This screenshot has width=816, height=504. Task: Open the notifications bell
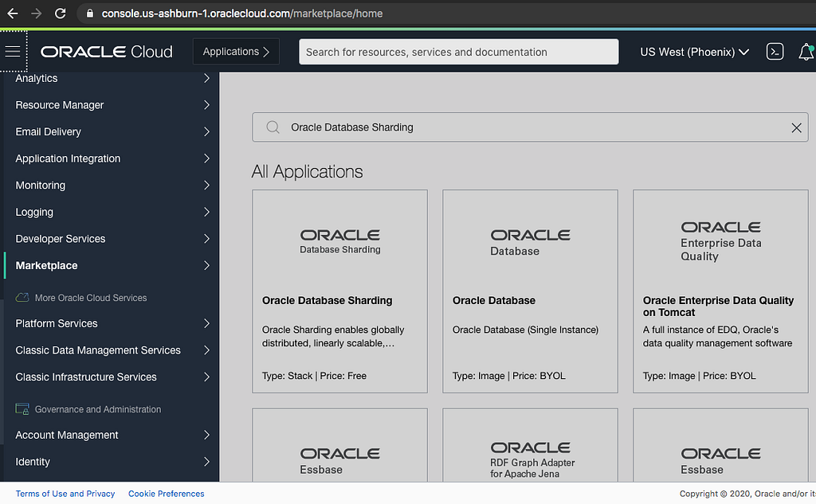coord(806,53)
